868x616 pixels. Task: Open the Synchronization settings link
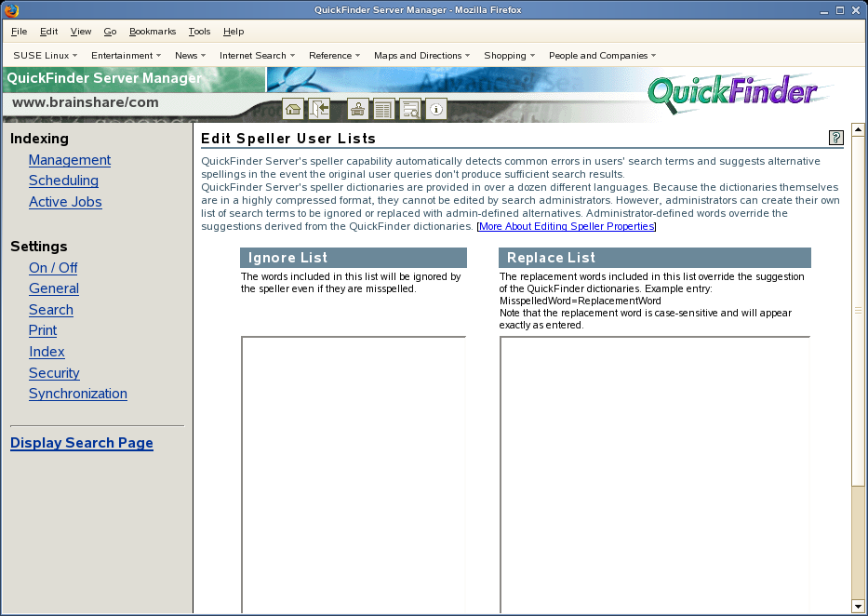click(78, 394)
